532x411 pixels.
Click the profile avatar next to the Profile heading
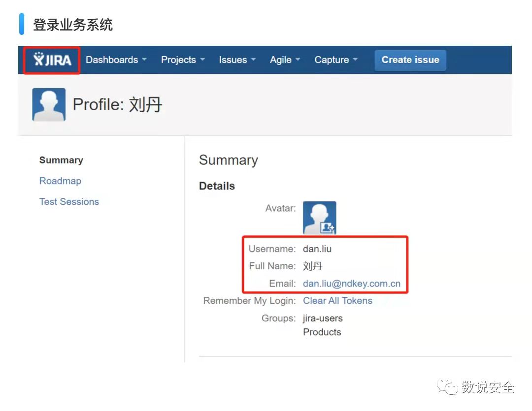tap(49, 104)
